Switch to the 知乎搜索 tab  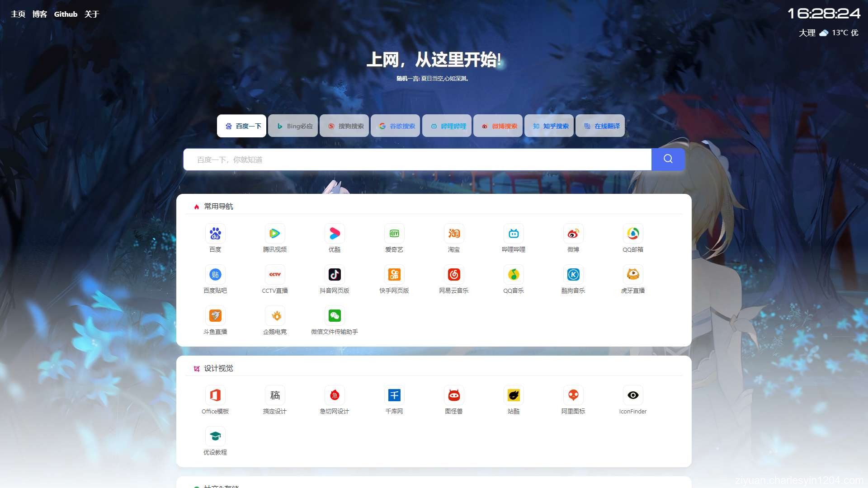548,126
